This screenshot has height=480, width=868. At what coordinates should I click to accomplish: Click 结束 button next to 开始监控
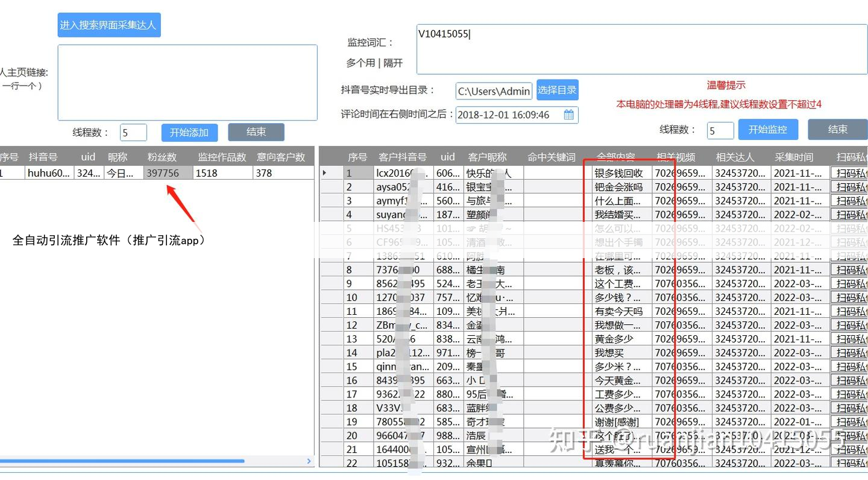point(837,130)
